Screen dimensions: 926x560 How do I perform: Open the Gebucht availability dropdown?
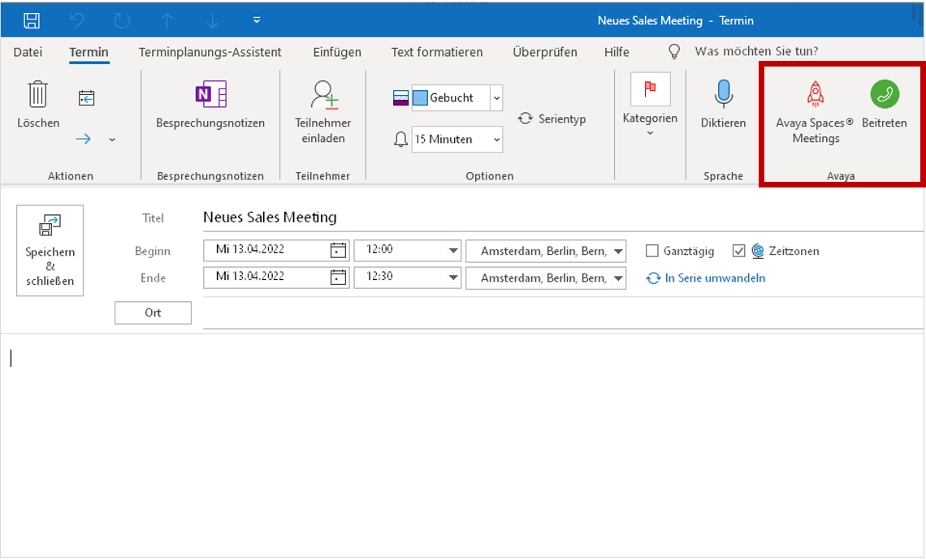(x=496, y=97)
